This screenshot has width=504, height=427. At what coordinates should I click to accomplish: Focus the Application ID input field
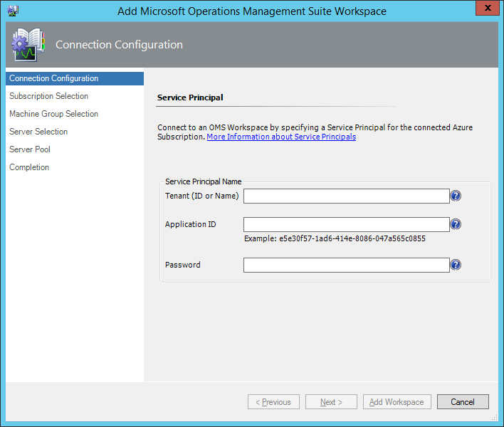coord(347,224)
